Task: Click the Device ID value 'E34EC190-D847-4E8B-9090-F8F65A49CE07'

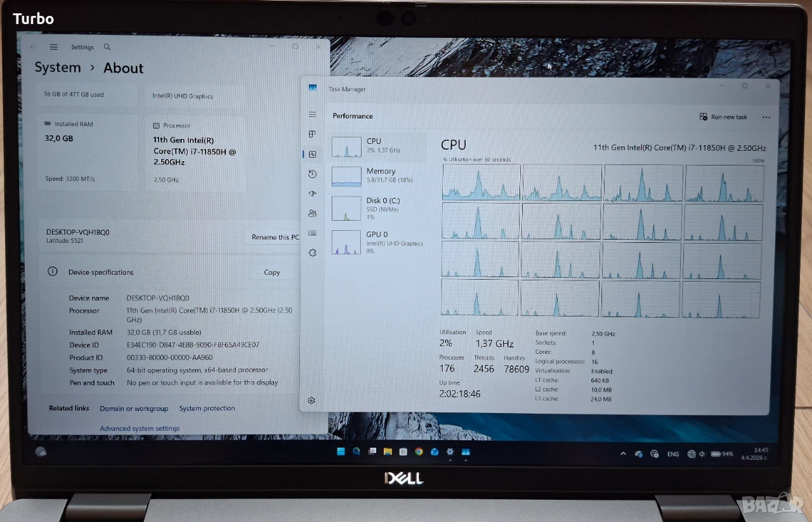Action: tap(193, 345)
